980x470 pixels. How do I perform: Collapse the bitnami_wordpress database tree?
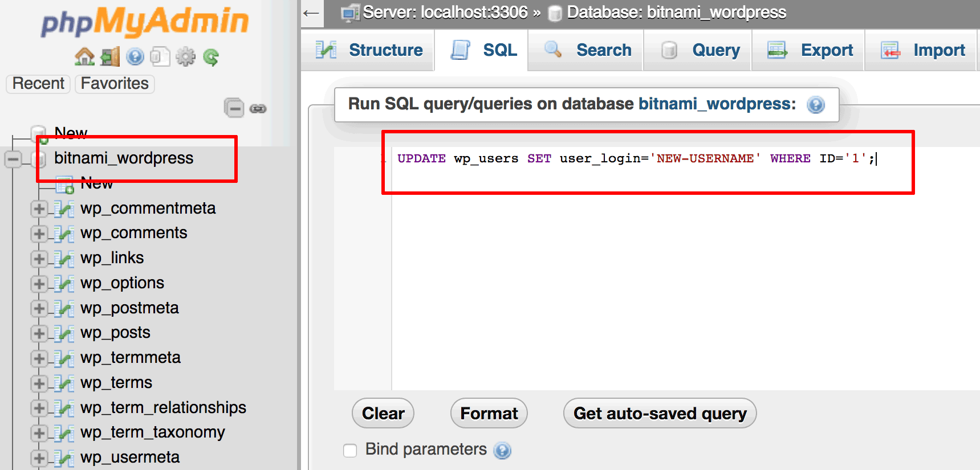tap(13, 159)
